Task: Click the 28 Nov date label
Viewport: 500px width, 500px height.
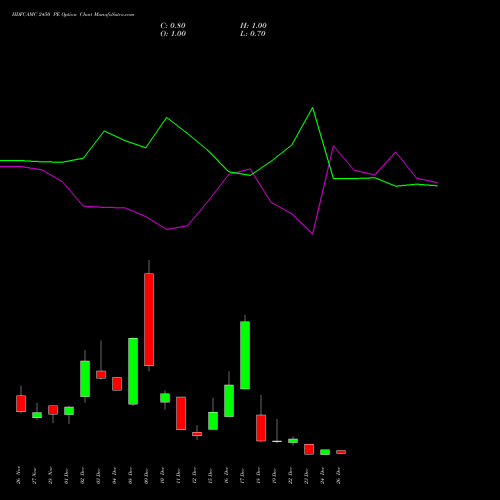Action: click(50, 475)
